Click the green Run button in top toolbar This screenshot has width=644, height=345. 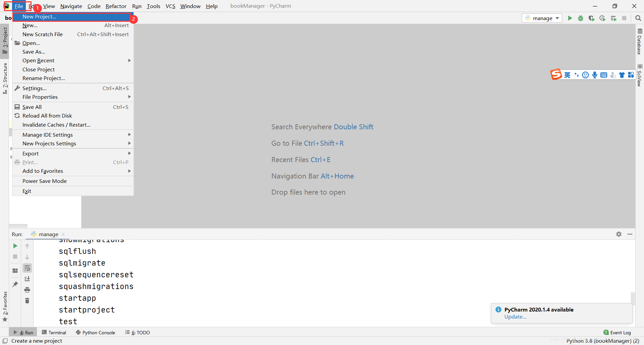coord(570,18)
